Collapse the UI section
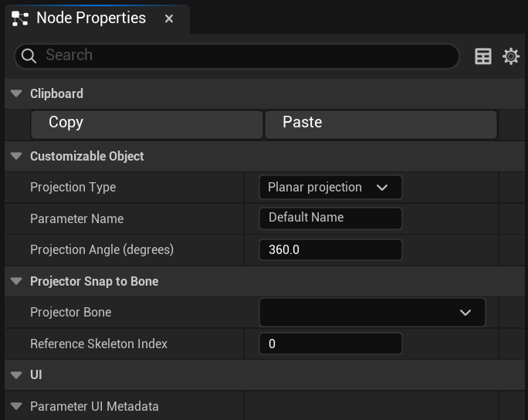Viewport: 528px width, 420px height. (x=16, y=375)
